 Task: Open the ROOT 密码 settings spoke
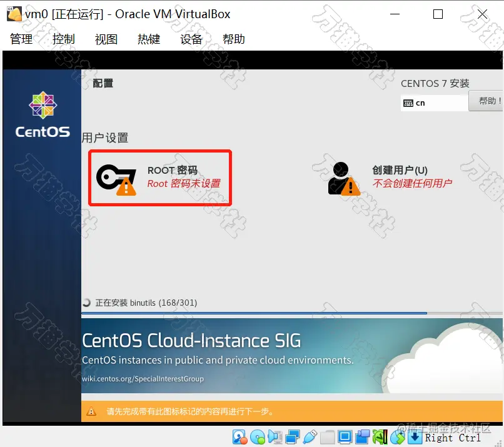(x=160, y=178)
